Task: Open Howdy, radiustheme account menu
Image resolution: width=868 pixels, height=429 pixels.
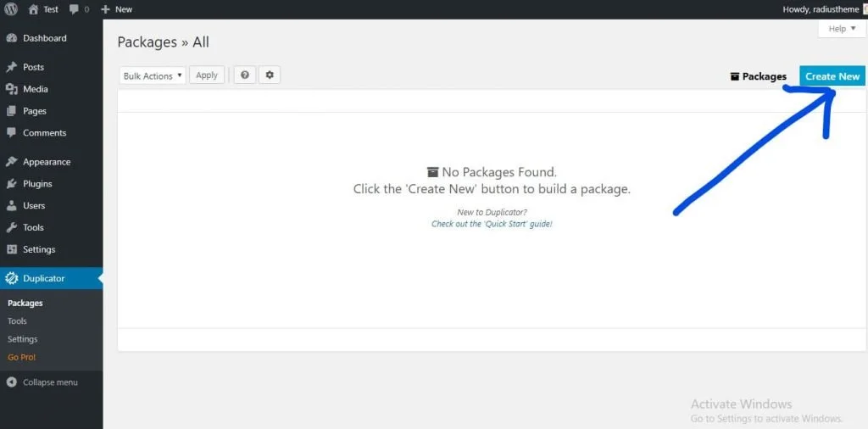Action: tap(821, 9)
